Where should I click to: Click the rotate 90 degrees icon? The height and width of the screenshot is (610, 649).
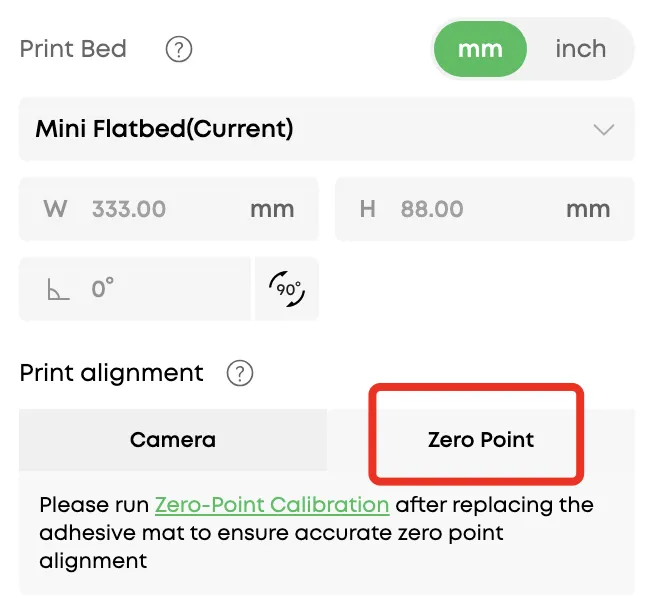click(287, 289)
